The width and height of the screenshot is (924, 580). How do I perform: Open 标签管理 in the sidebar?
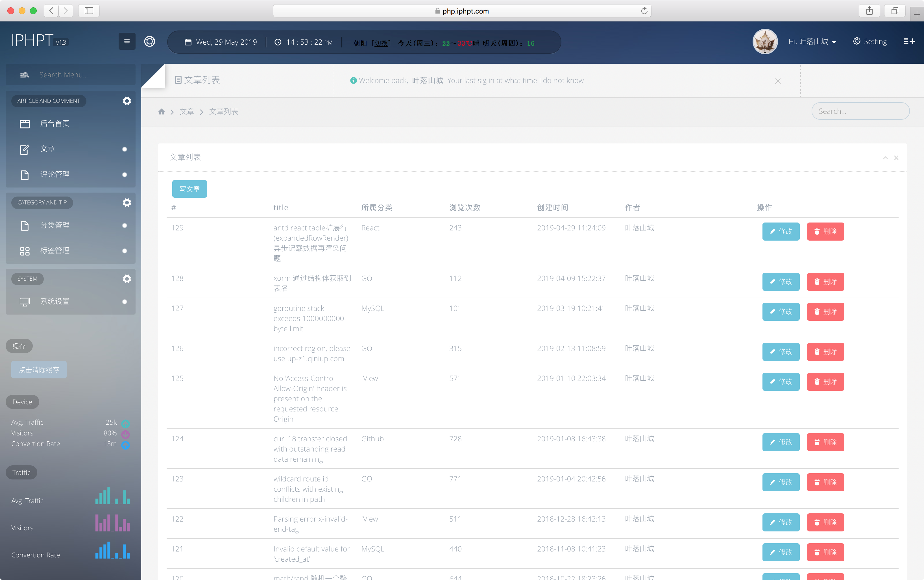point(55,250)
